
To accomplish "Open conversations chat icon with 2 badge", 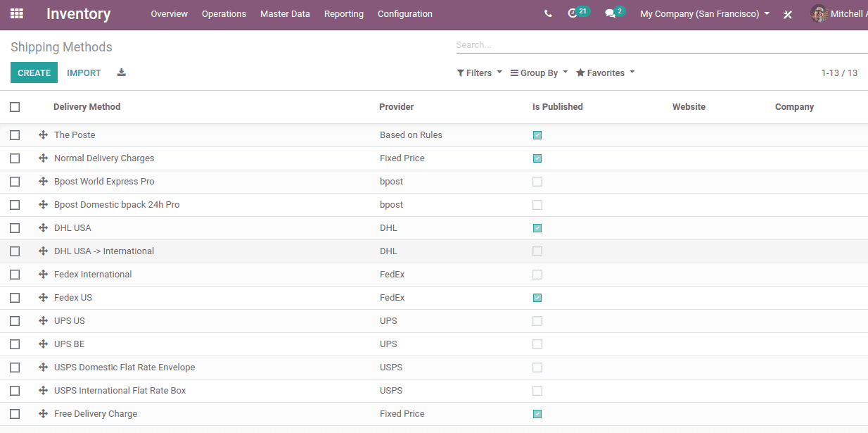I will click(615, 13).
